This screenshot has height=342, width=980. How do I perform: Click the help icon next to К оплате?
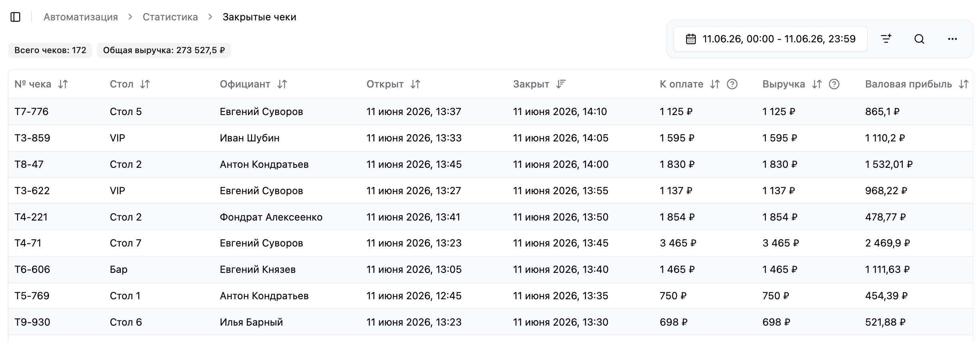[732, 84]
